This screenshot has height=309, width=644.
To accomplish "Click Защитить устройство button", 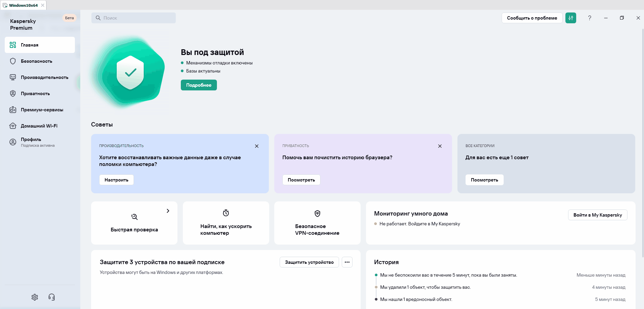I will (x=309, y=262).
